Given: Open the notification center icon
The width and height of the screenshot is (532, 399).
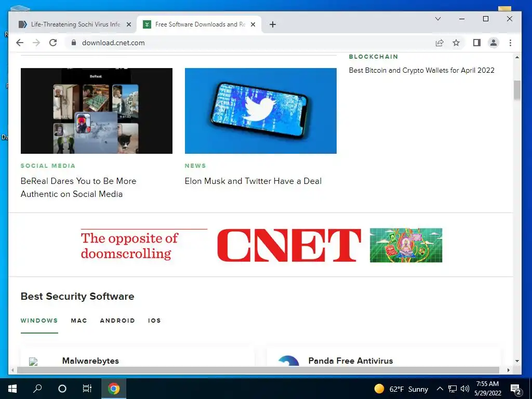Looking at the screenshot, I should click(x=516, y=389).
